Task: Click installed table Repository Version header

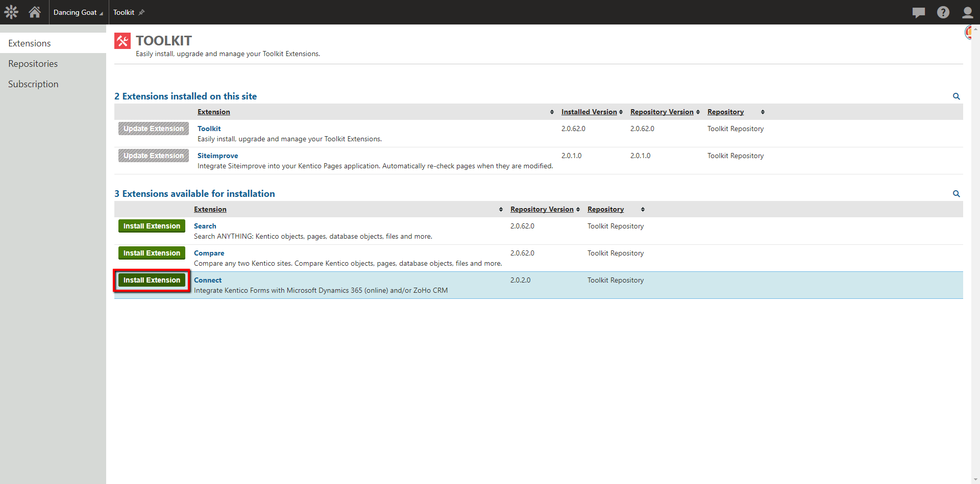Action: [x=661, y=112]
